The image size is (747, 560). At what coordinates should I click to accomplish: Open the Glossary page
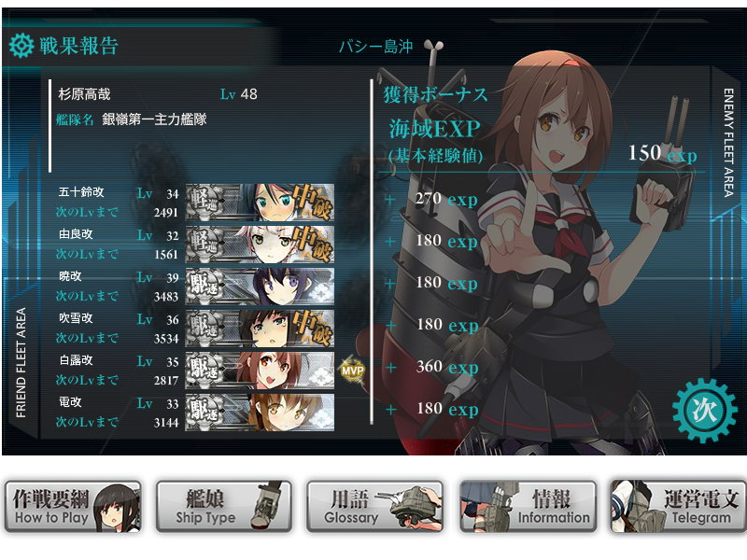pyautogui.click(x=375, y=506)
